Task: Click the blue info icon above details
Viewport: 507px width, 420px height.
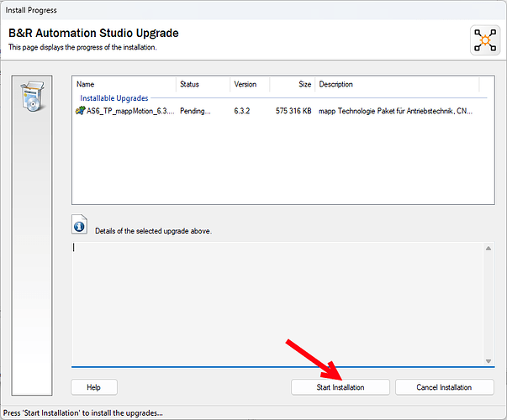Action: [79, 224]
